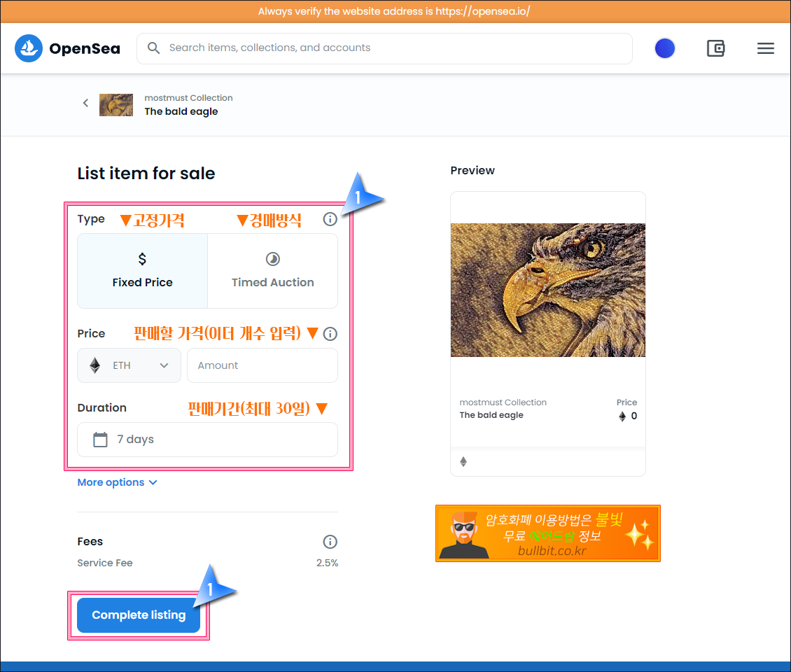The height and width of the screenshot is (672, 791).
Task: Click the Service Fee label
Action: coord(105,563)
